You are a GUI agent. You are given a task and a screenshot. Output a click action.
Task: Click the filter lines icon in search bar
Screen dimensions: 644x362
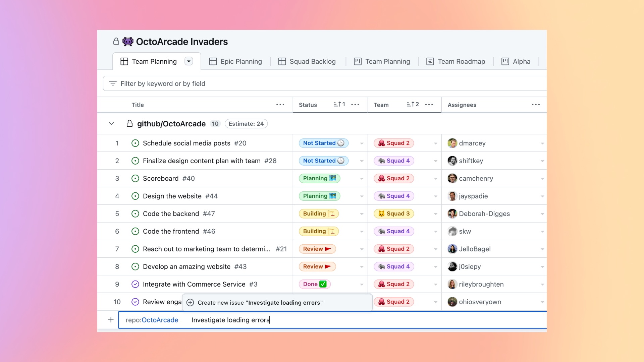pos(113,83)
